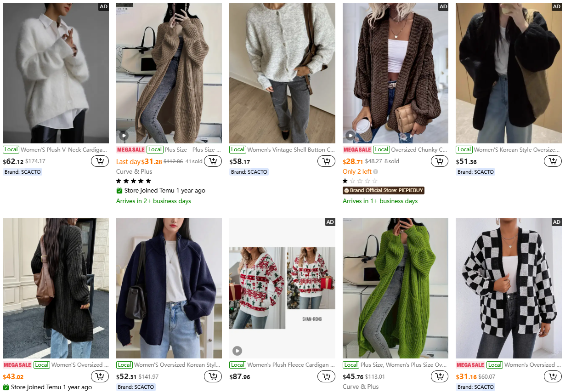Image resolution: width=571 pixels, height=392 pixels.
Task: Play video on the Christmas sweater image
Action: [x=237, y=351]
